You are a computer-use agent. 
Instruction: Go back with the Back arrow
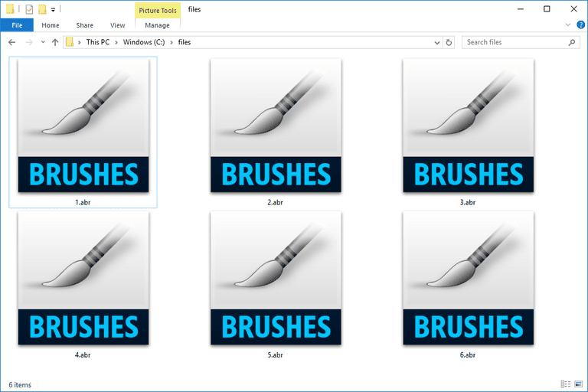(x=12, y=42)
